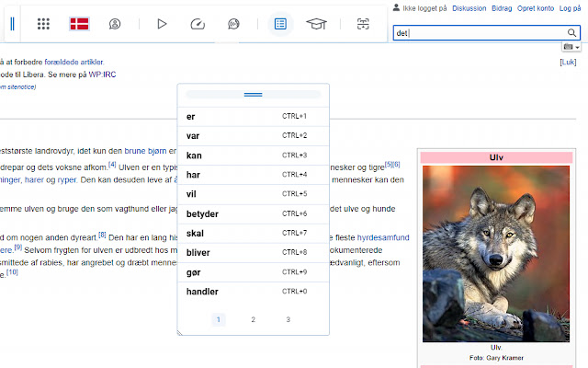Open footnote reference [4]

[x=112, y=165]
